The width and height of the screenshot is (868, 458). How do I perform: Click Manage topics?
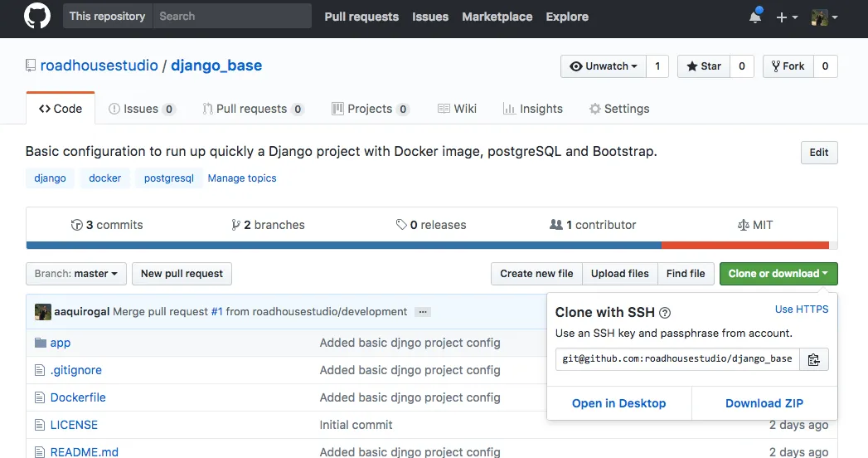(242, 178)
